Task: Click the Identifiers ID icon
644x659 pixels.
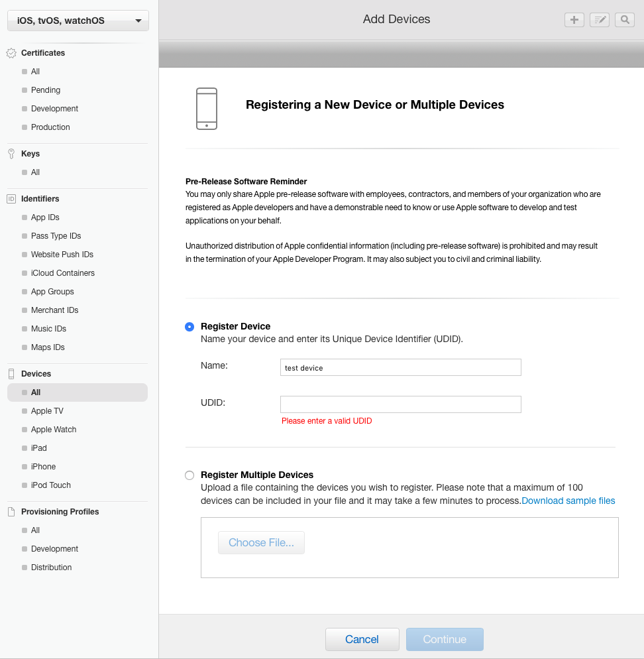Action: [11, 199]
